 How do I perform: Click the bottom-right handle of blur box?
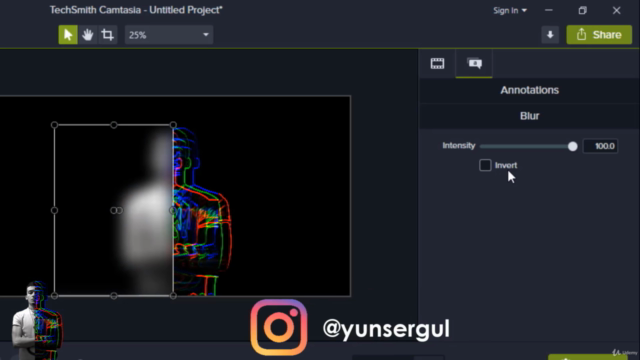(x=173, y=296)
